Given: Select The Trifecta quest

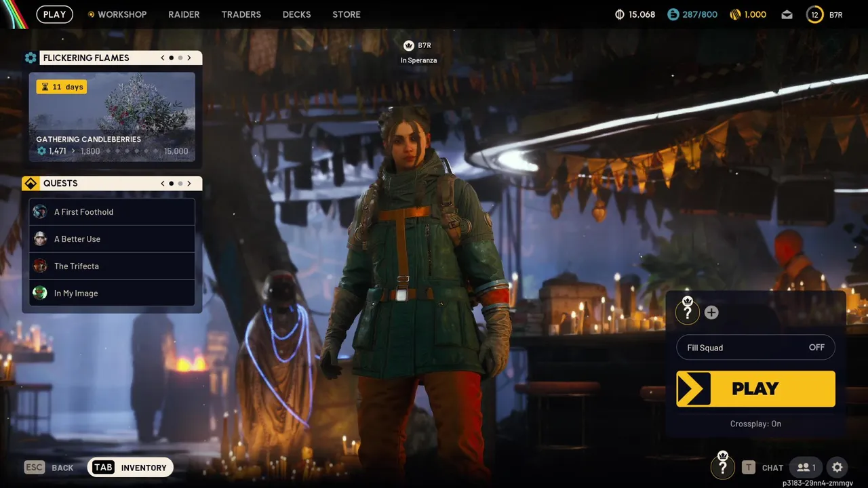Looking at the screenshot, I should tap(112, 266).
